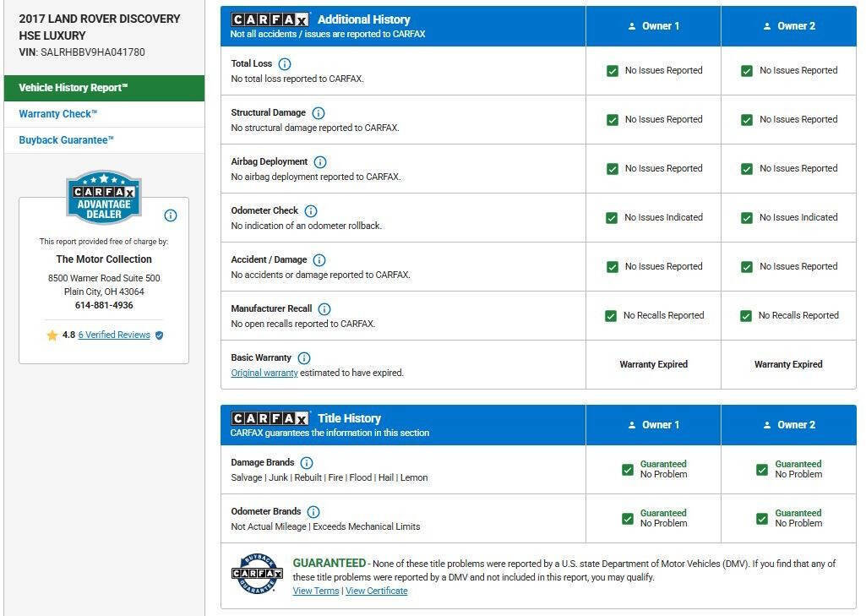This screenshot has height=616, width=866.
Task: Click Owner 2 Manufacturer Recall green checkmark
Action: [x=746, y=316]
